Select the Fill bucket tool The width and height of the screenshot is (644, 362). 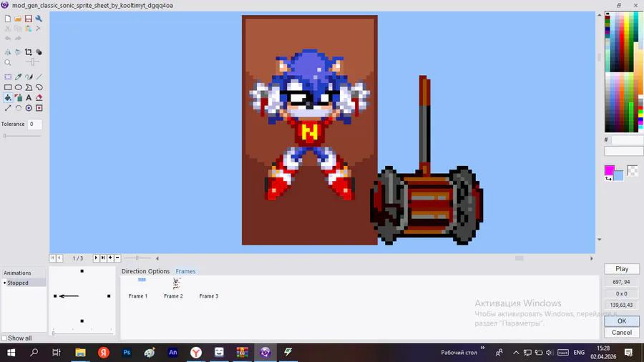pyautogui.click(x=8, y=98)
